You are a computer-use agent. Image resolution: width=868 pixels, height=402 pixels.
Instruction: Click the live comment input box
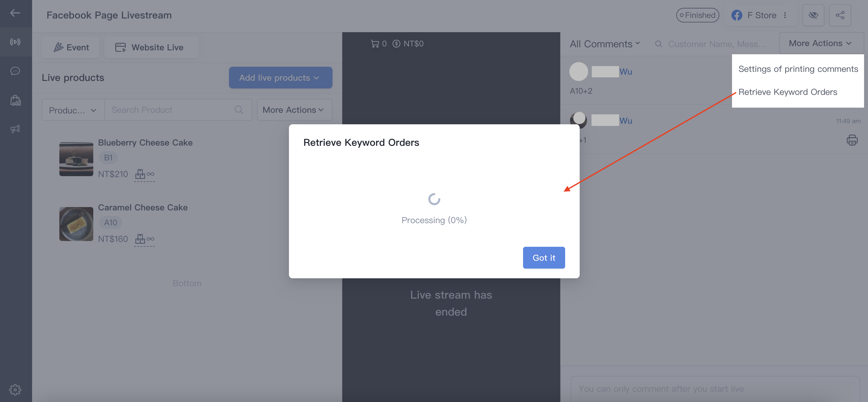click(x=715, y=389)
